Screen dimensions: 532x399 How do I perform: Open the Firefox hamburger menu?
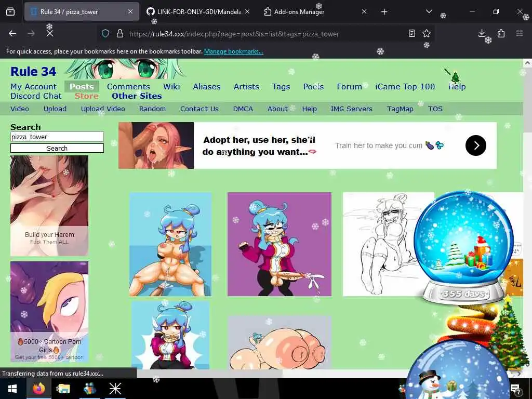(520, 33)
